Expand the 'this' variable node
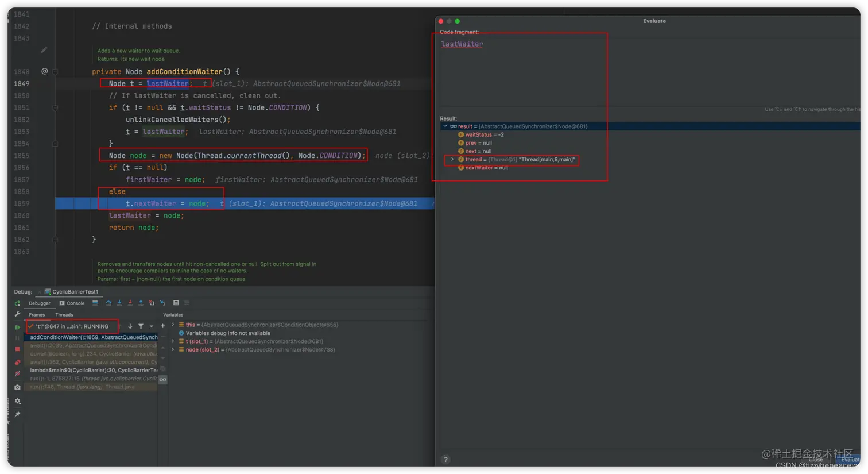868x474 pixels. [x=173, y=325]
